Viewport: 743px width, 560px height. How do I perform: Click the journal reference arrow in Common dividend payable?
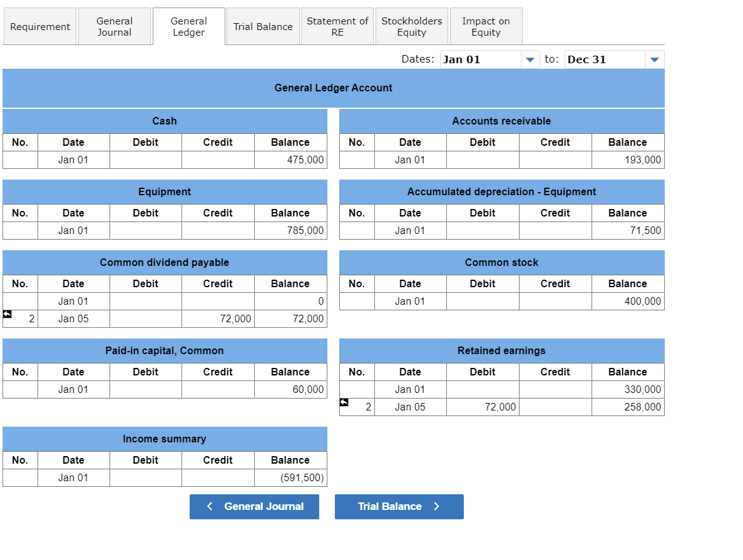click(x=6, y=313)
